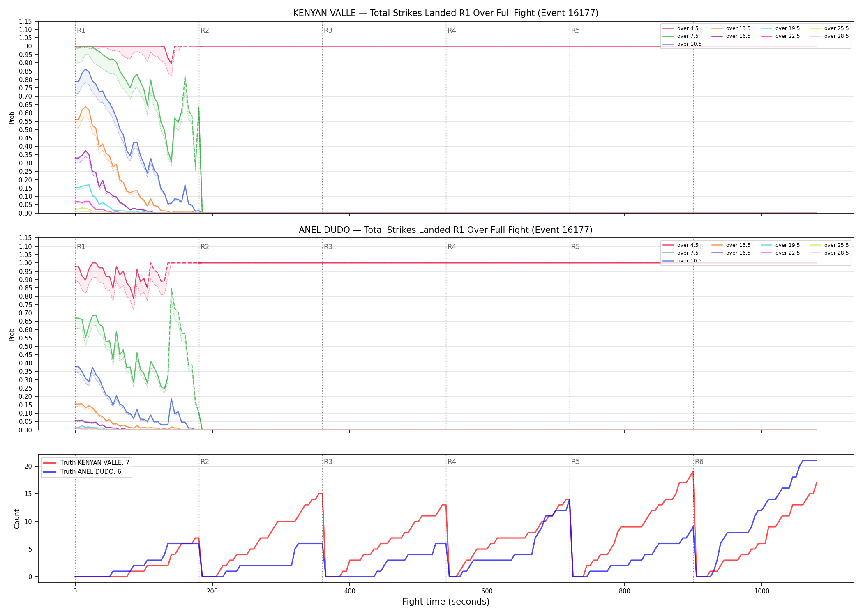Image resolution: width=863 pixels, height=616 pixels.
Task: Click the R6 marker in the Count chart
Action: pos(699,462)
